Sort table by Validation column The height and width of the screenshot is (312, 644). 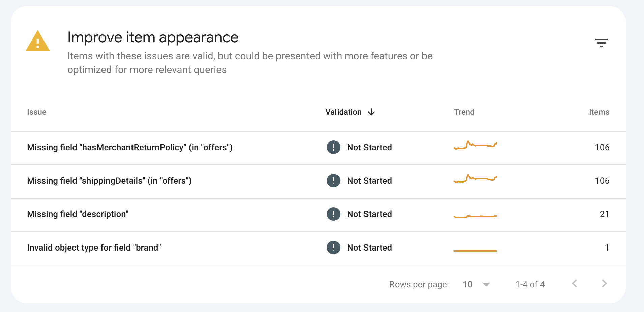343,112
